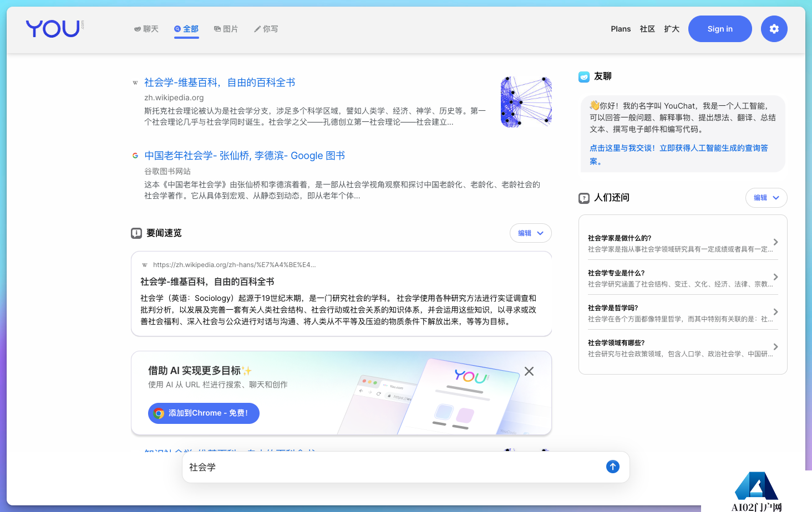Close the Chrome extension promo banner

[x=529, y=371]
